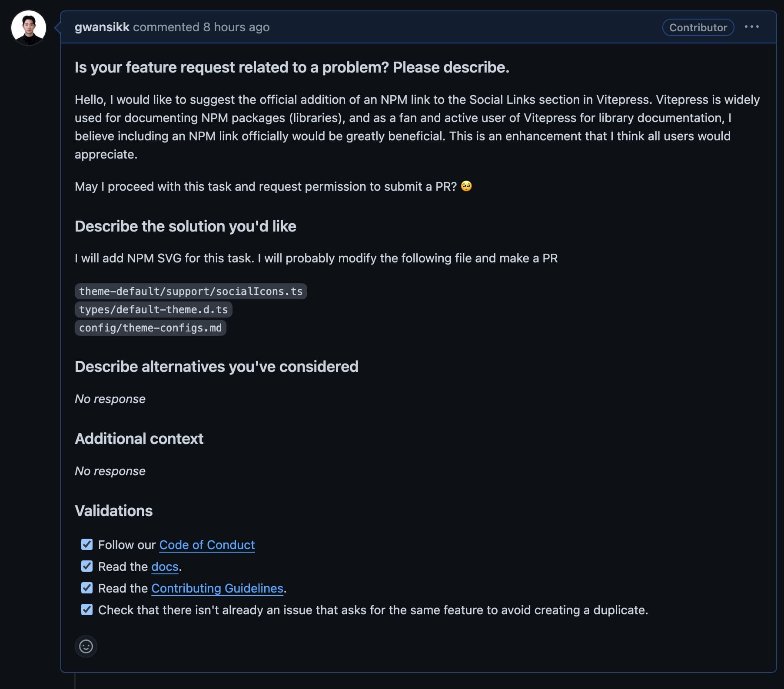Screen dimensions: 784x689
Task: Toggle the Contributing Guidelines checkbox
Action: pos(87,588)
